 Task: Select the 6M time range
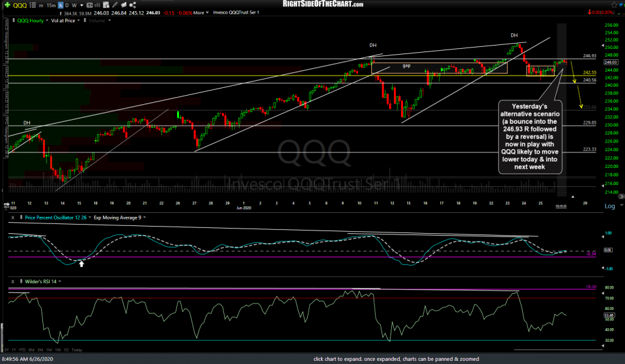31,350
